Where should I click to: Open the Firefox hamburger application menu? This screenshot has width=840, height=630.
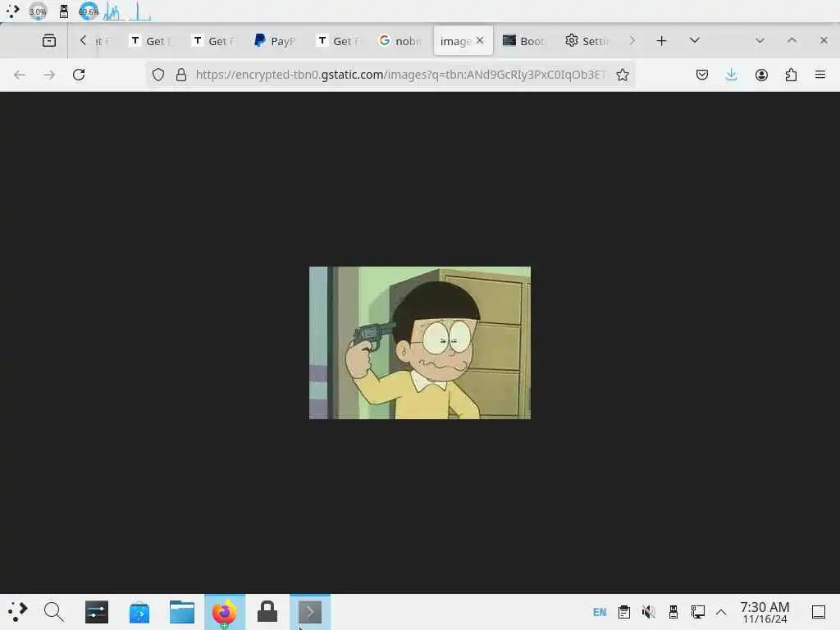pos(820,75)
